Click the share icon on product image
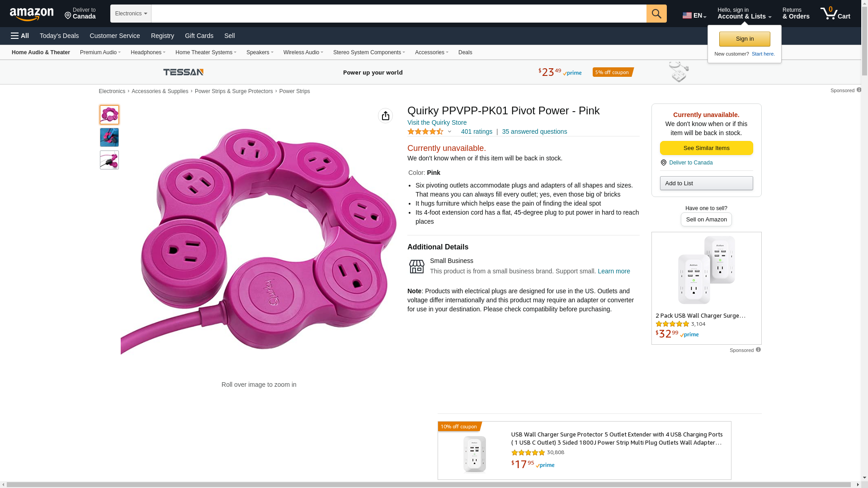The height and width of the screenshot is (488, 868). [385, 116]
